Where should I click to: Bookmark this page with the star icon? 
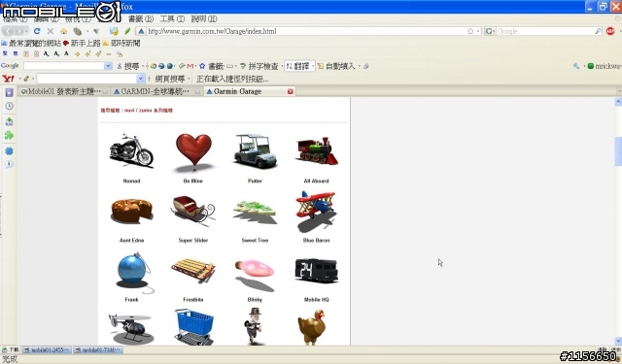coord(470,31)
